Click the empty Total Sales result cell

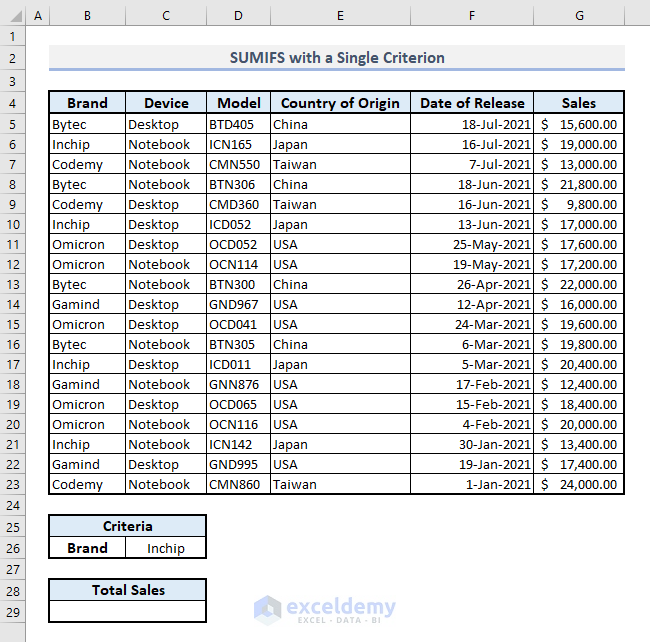[x=127, y=611]
